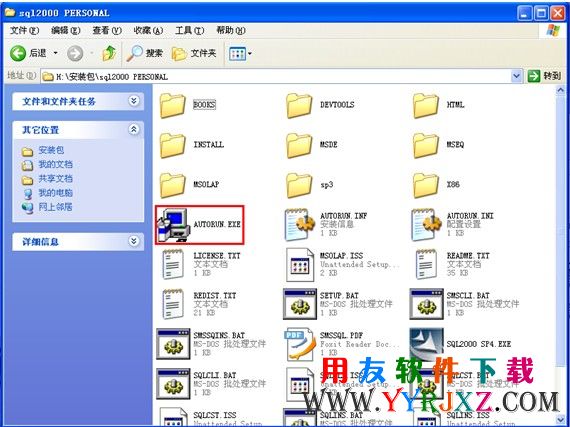570x427 pixels.
Task: Select the LICENSE.TXT document
Action: pyautogui.click(x=201, y=264)
